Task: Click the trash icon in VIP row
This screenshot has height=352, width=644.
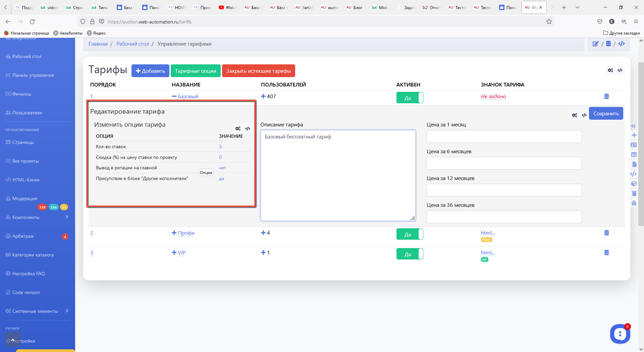Action: tap(606, 253)
